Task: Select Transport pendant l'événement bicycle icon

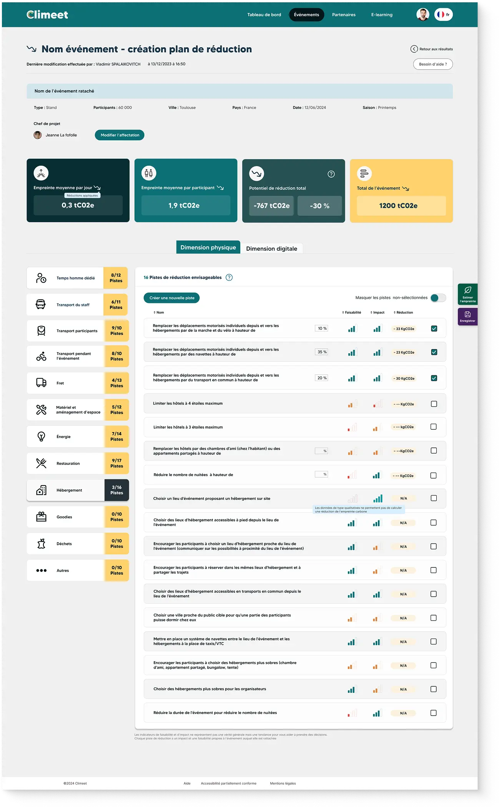Action: click(x=41, y=356)
